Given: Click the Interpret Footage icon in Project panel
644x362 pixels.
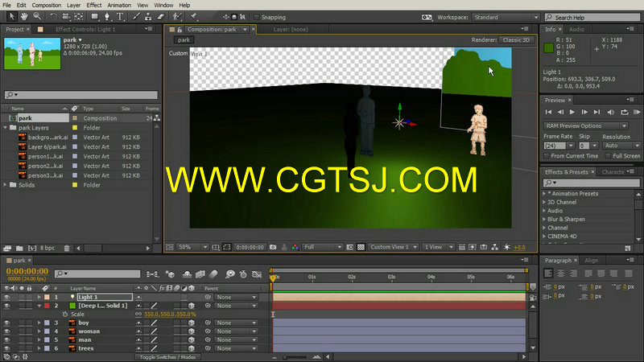Looking at the screenshot, I should pos(7,248).
